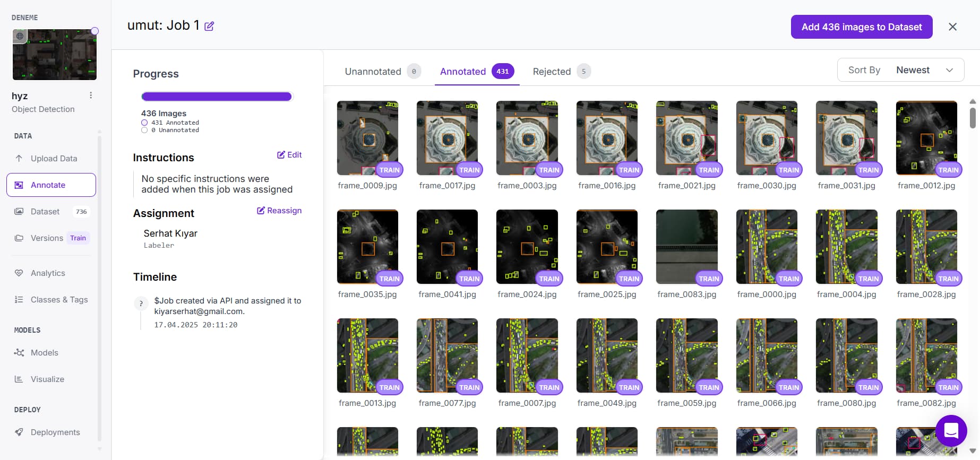The height and width of the screenshot is (460, 980).
Task: Click Add 436 images to Dataset button
Action: (862, 27)
